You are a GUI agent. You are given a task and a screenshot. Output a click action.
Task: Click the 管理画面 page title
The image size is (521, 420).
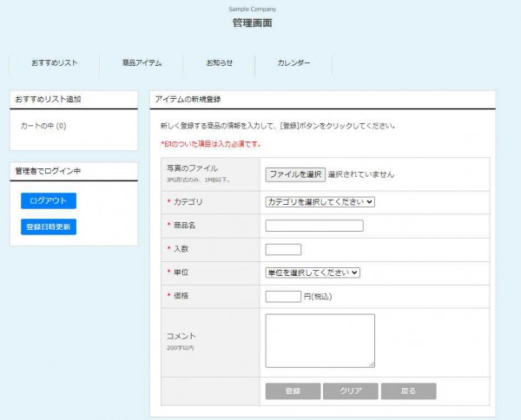(252, 23)
